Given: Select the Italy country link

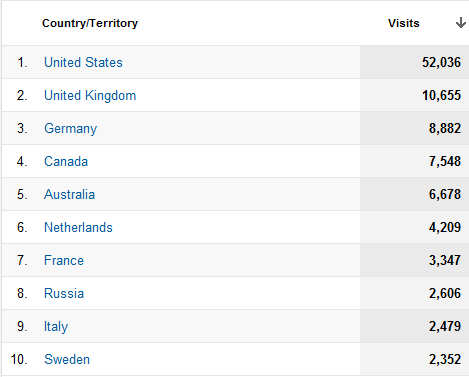Looking at the screenshot, I should point(56,327).
